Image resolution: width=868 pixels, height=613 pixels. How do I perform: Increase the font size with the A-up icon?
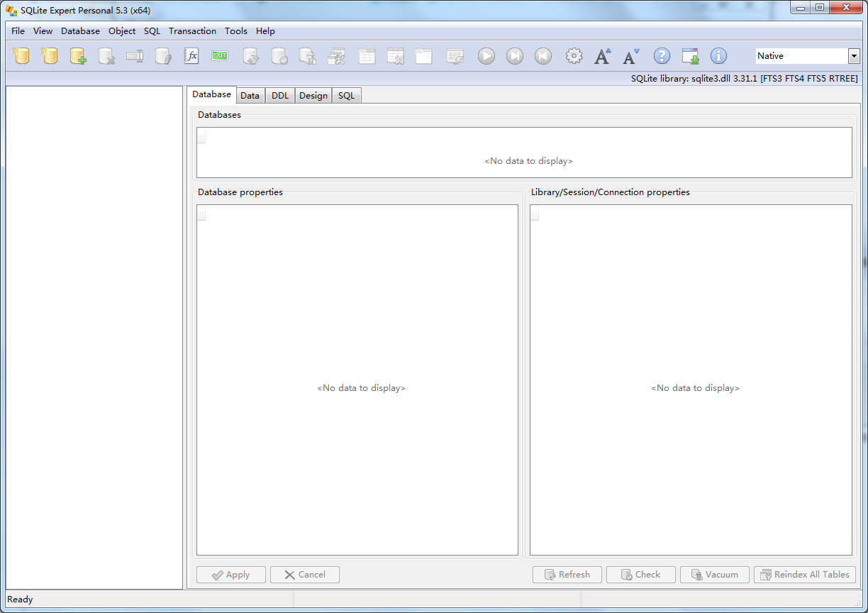point(602,55)
